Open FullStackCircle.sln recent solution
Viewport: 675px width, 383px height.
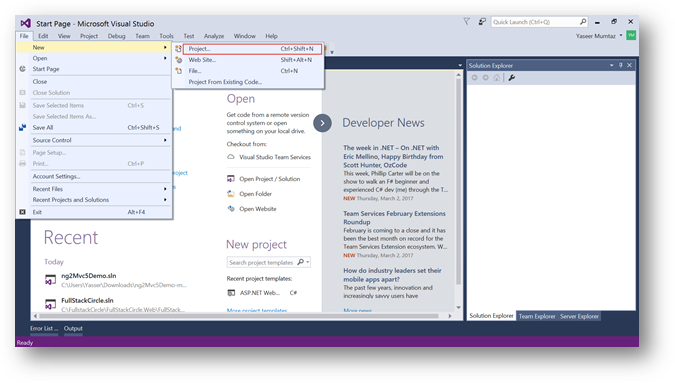click(x=87, y=300)
